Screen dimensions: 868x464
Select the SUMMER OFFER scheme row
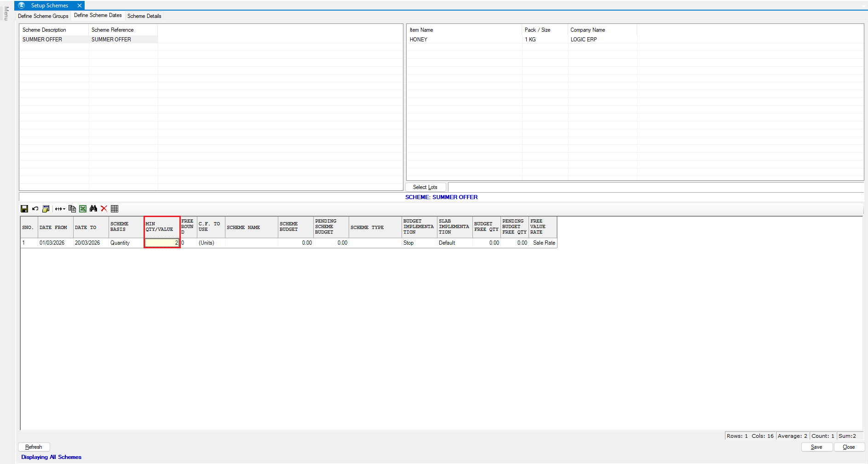pyautogui.click(x=42, y=40)
